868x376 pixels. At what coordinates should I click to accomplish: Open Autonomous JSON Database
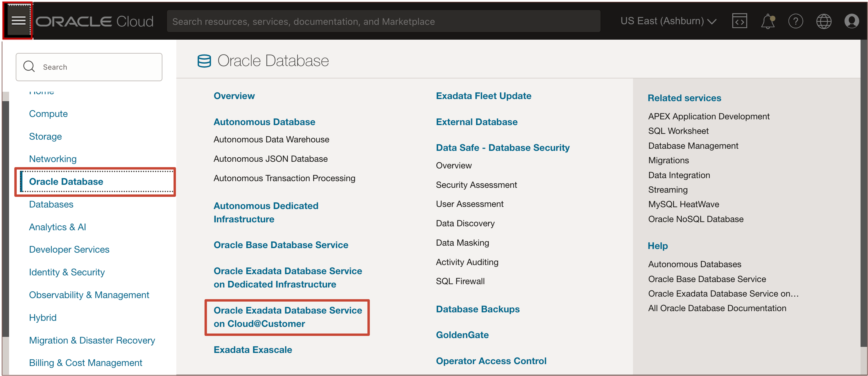pos(271,159)
